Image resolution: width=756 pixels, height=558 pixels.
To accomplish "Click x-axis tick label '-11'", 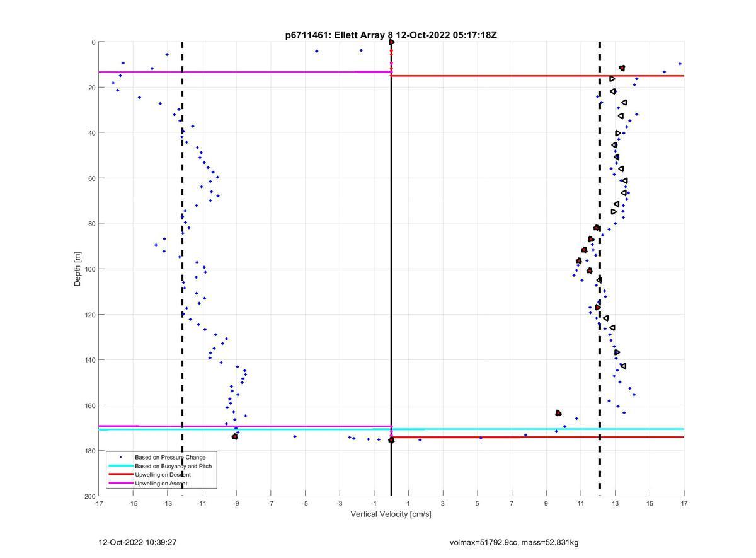I will click(202, 503).
